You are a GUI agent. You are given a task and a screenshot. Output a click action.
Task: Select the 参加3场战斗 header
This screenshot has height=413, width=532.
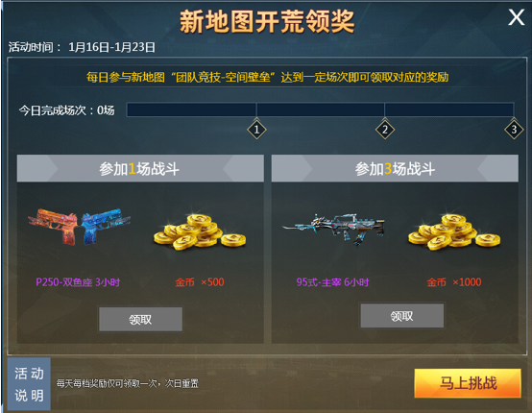point(395,168)
